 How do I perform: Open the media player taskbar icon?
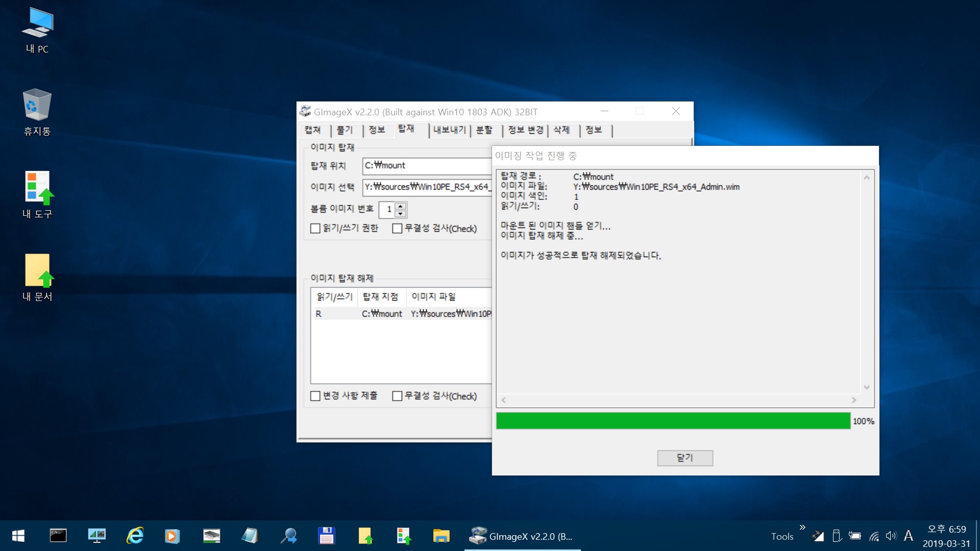(x=173, y=536)
